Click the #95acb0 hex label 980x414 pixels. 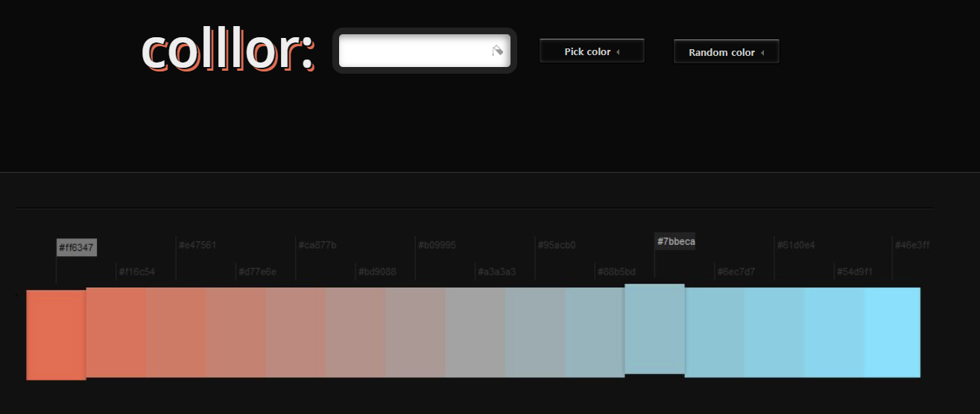tap(557, 245)
